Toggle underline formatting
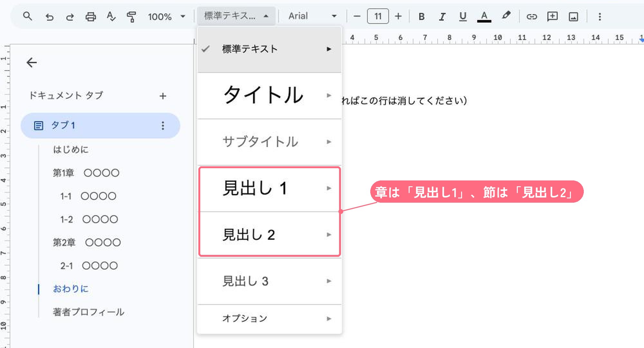Image resolution: width=644 pixels, height=348 pixels. tap(463, 16)
